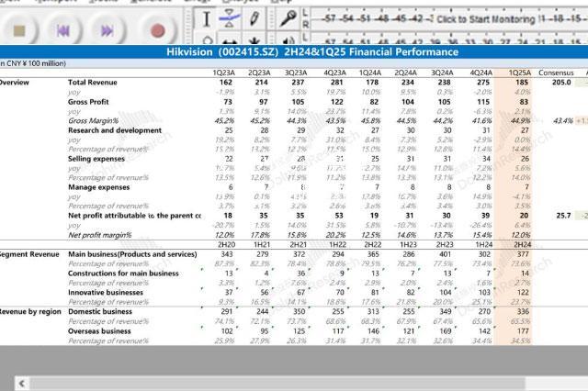Click the playback level meter bar
588x391 pixels.
click(450, 40)
